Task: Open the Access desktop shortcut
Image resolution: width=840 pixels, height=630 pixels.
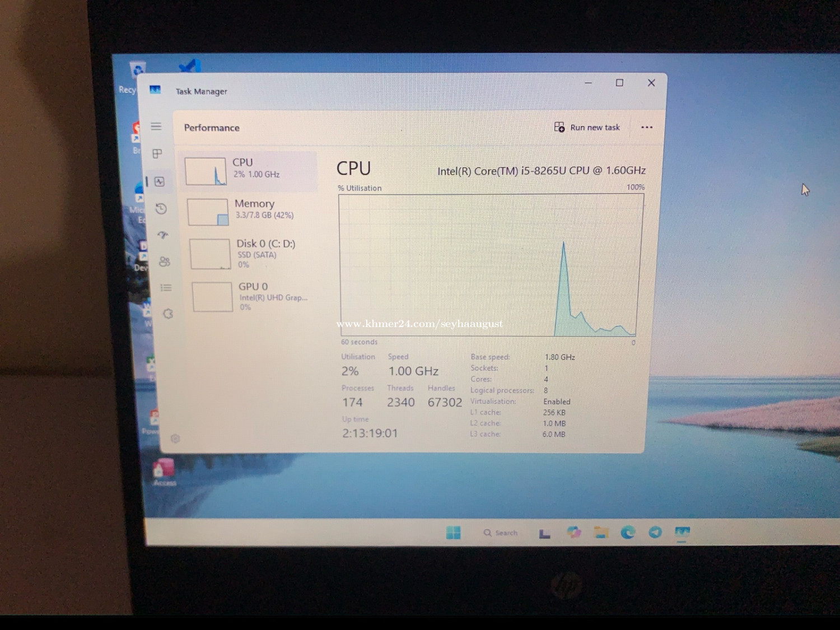Action: click(164, 472)
